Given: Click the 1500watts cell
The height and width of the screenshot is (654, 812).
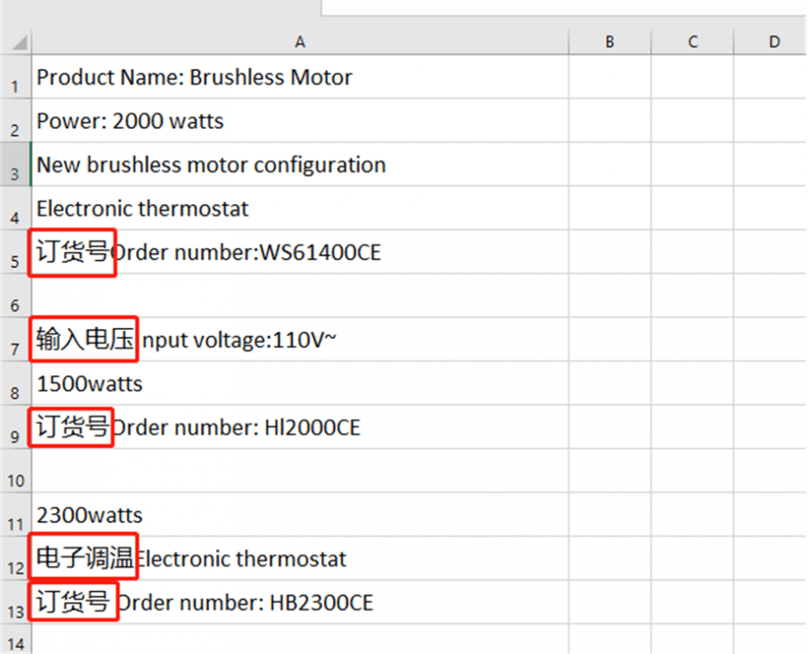Looking at the screenshot, I should (300, 382).
